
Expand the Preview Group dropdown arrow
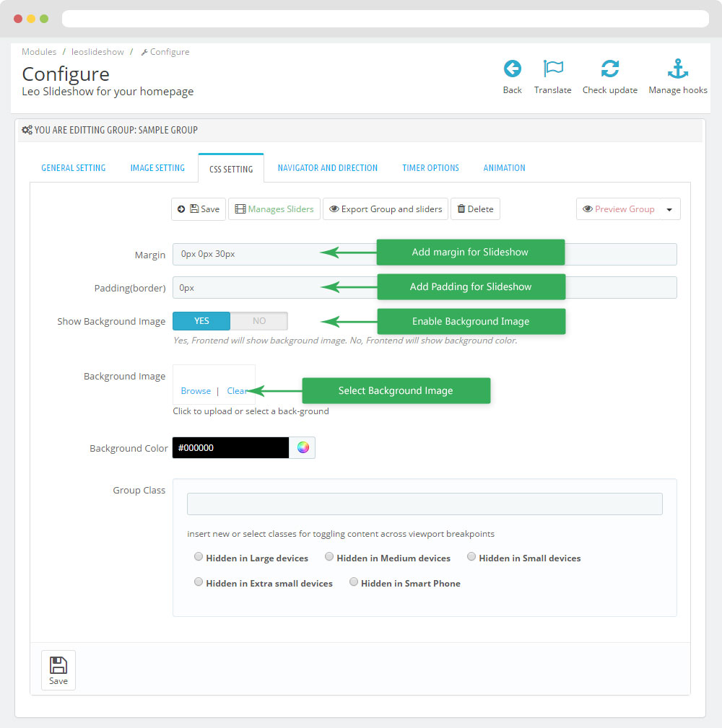[x=669, y=209]
